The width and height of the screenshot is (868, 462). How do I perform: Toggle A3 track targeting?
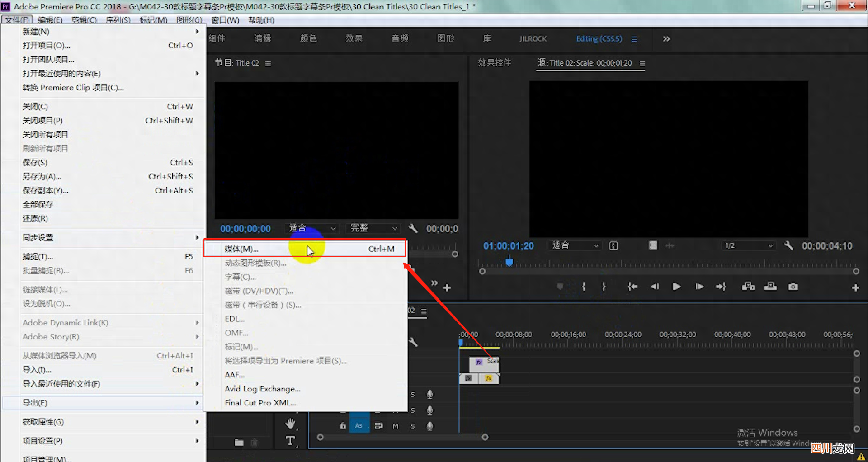click(x=359, y=426)
